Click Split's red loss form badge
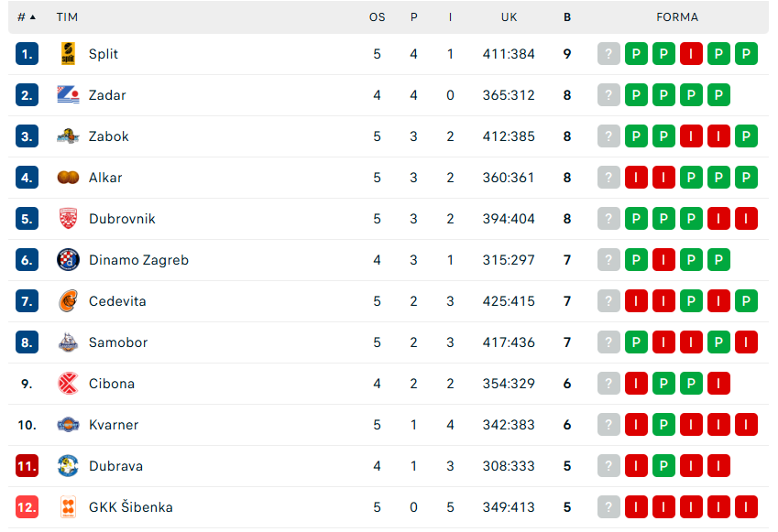The image size is (778, 532). [x=691, y=54]
